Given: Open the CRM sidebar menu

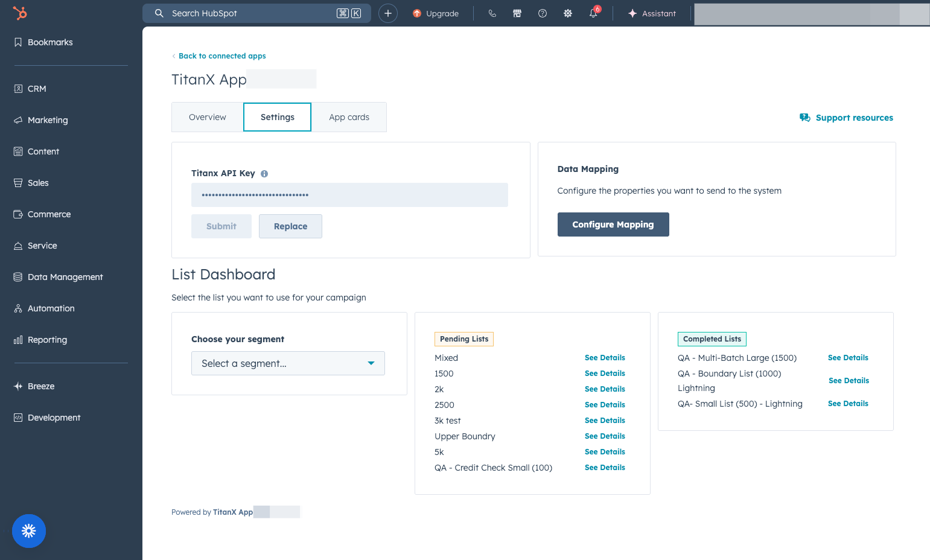Looking at the screenshot, I should [30, 89].
